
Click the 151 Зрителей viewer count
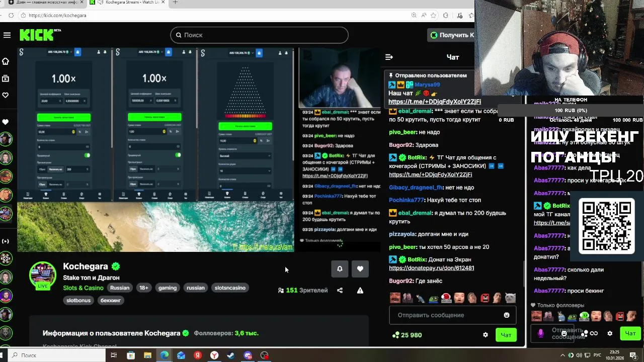tap(303, 290)
